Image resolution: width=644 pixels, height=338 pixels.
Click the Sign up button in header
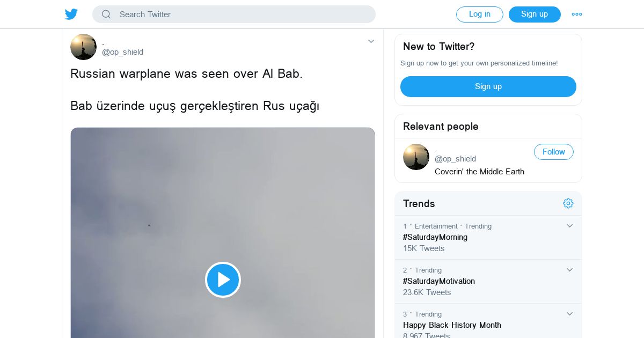(x=535, y=14)
